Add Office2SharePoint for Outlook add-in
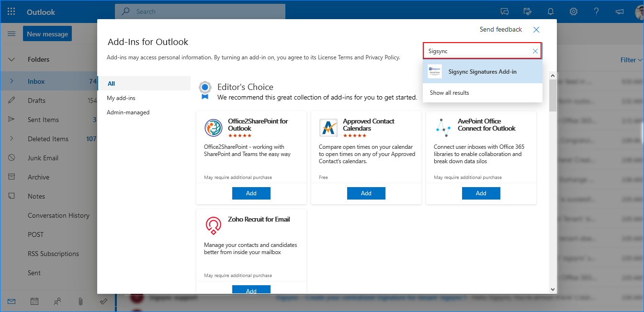The height and width of the screenshot is (312, 644). point(251,193)
